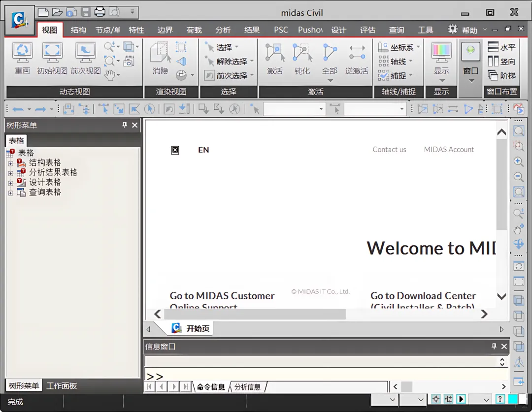
Task: Click the play arrow icon in status bar
Action: coord(461,399)
